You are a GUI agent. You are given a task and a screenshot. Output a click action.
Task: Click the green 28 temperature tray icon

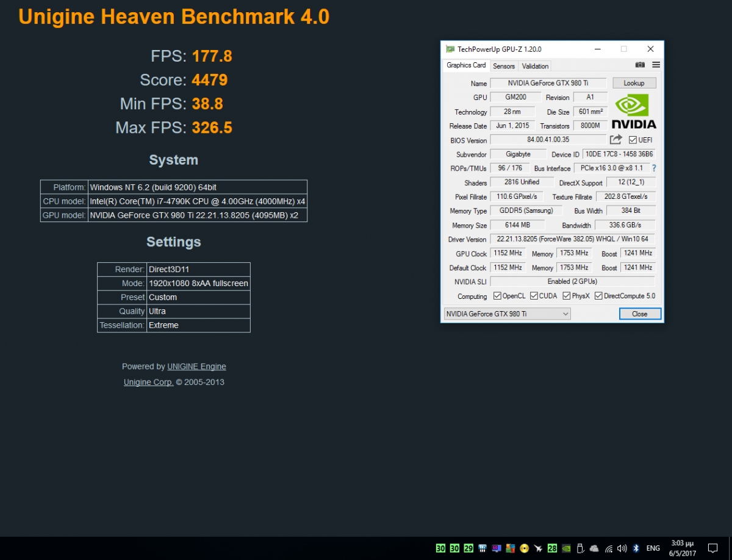click(x=552, y=548)
